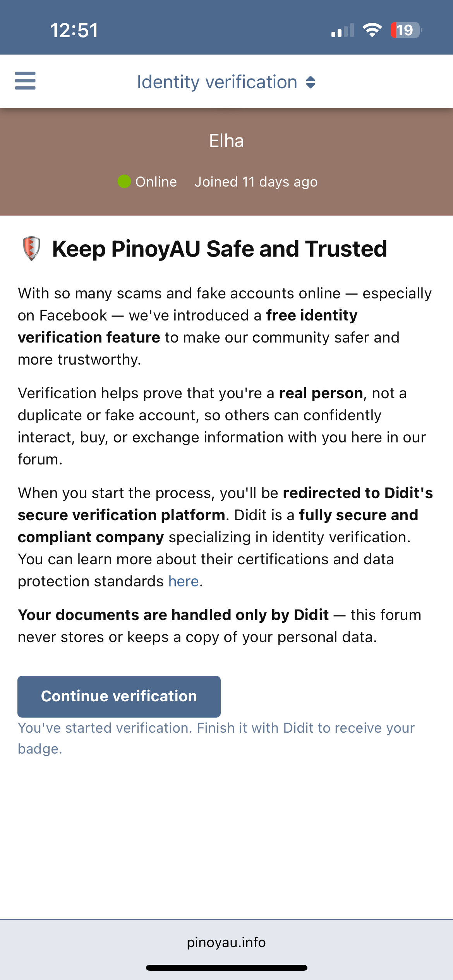The image size is (453, 980).
Task: Click the bold "free identity verification feature" text
Action: click(x=312, y=315)
